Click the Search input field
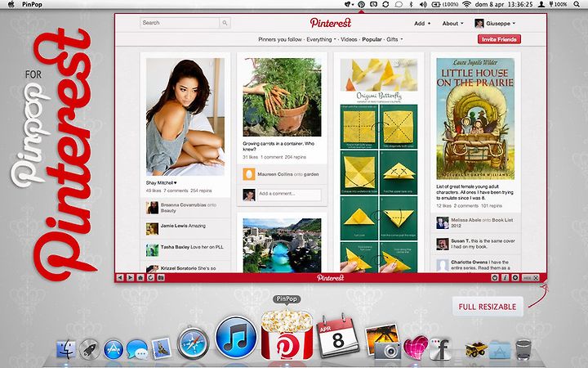 (180, 23)
